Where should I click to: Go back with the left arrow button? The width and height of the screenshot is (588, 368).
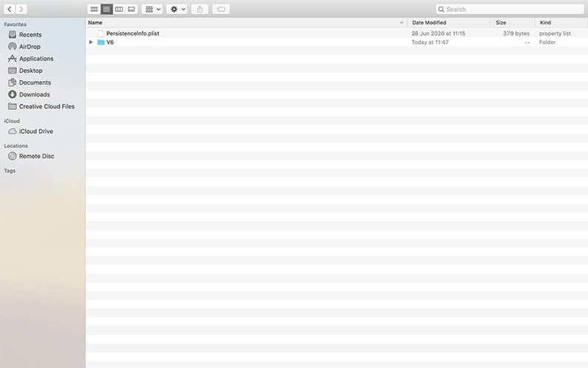tap(10, 9)
